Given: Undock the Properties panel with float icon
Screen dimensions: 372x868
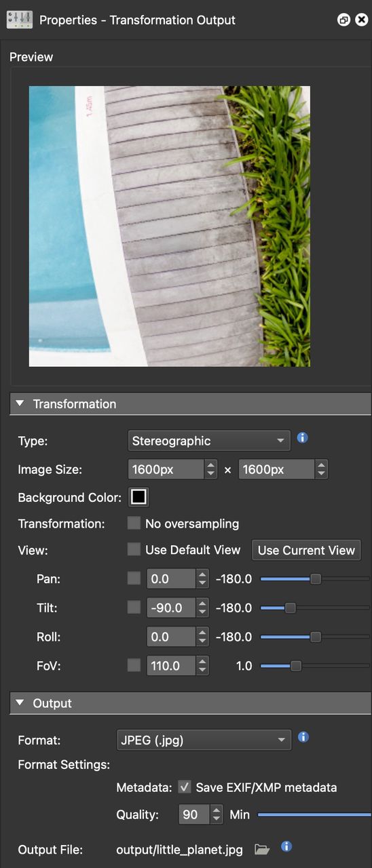Looking at the screenshot, I should click(x=343, y=20).
